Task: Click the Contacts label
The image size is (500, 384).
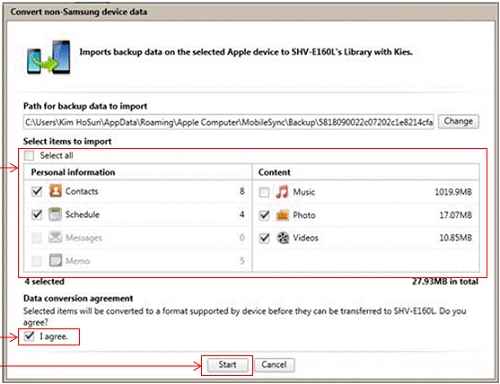Action: point(82,191)
